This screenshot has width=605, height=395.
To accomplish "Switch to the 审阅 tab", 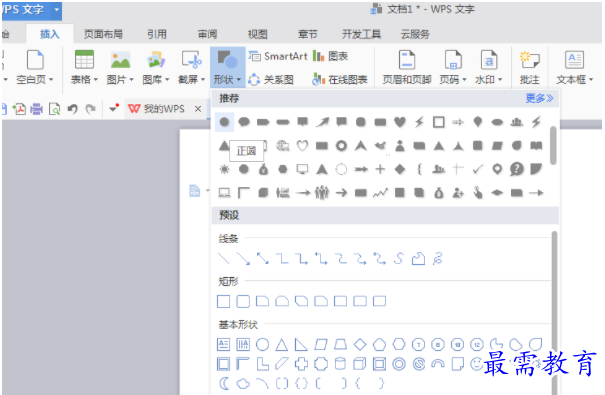I will [207, 34].
